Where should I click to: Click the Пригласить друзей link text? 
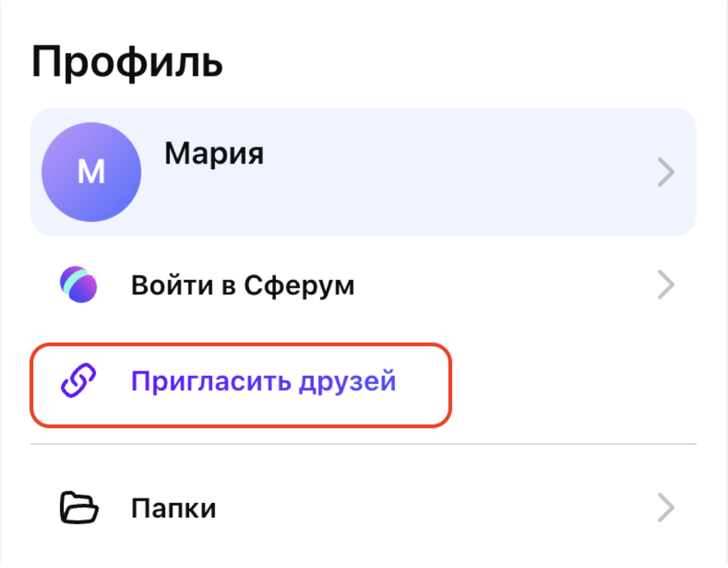(263, 382)
